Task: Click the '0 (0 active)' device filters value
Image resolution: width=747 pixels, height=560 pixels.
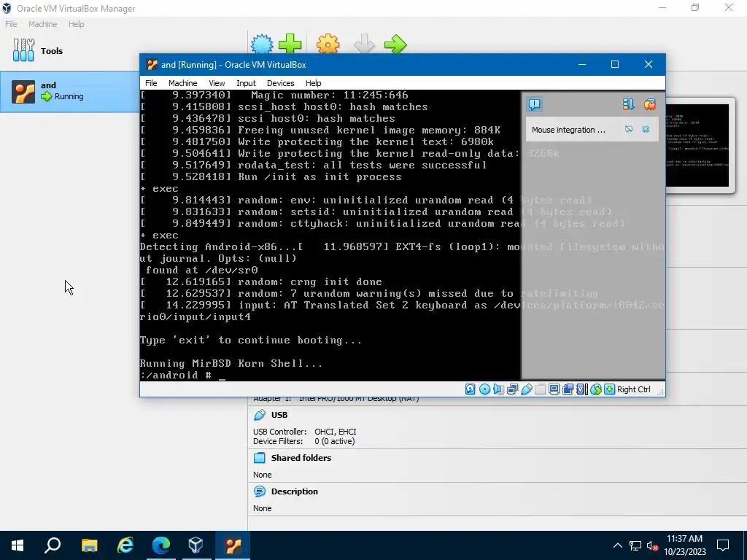Action: (x=334, y=441)
